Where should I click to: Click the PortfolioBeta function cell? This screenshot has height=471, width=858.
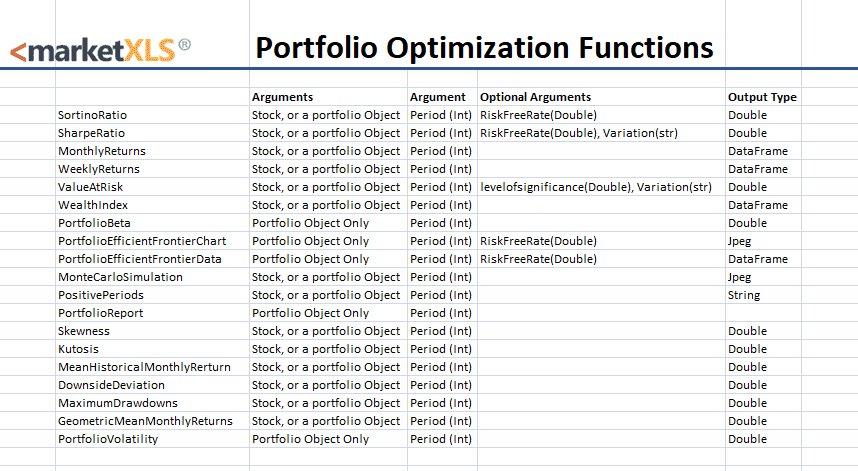tap(94, 223)
